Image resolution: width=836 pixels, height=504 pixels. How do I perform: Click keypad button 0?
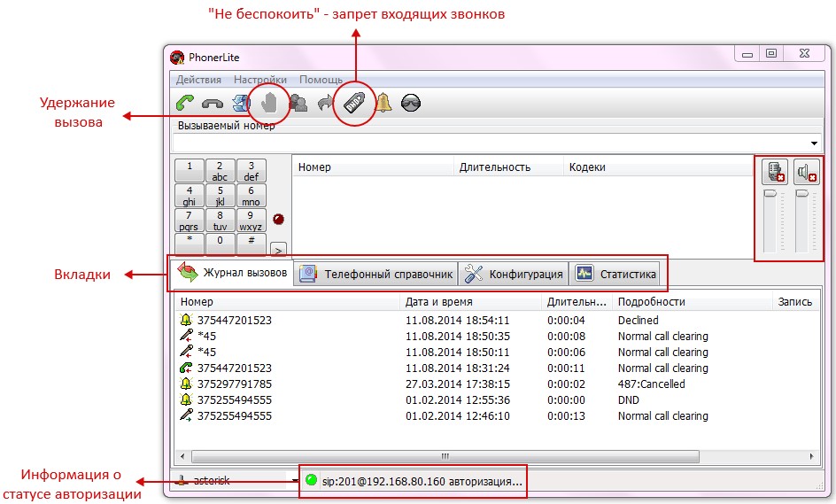221,244
